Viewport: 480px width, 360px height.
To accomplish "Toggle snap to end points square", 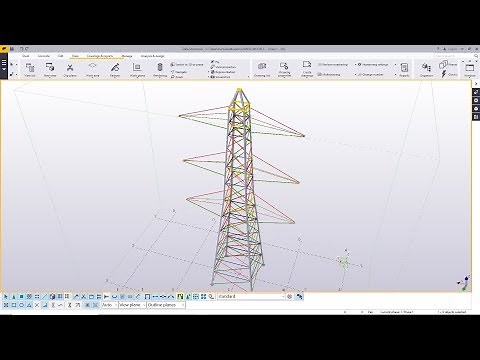I will pos(14,305).
